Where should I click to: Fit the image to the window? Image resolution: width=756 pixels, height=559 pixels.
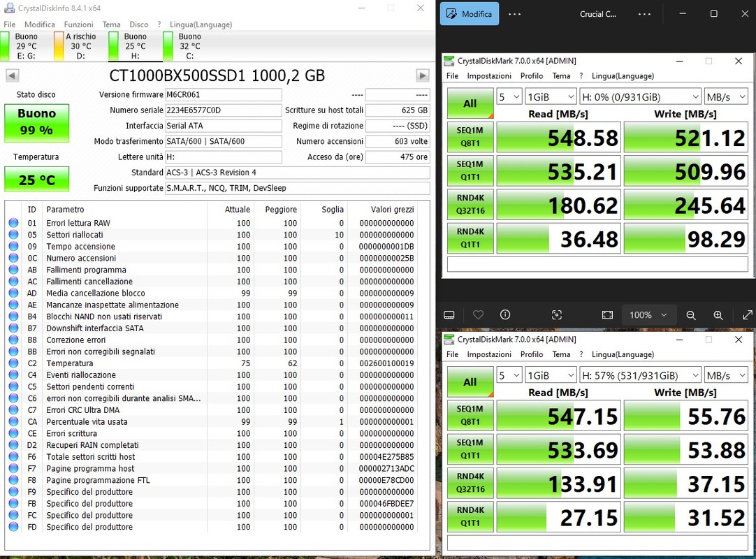click(607, 315)
